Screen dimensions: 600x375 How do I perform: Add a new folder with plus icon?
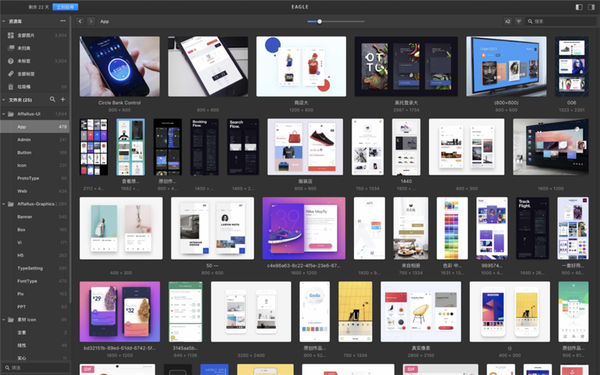tap(63, 99)
